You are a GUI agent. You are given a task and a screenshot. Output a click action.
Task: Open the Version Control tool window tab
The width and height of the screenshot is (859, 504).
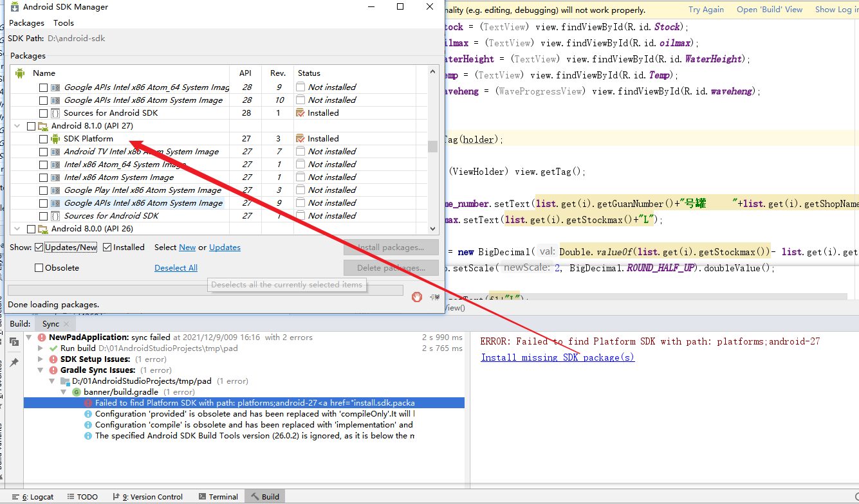pos(147,497)
